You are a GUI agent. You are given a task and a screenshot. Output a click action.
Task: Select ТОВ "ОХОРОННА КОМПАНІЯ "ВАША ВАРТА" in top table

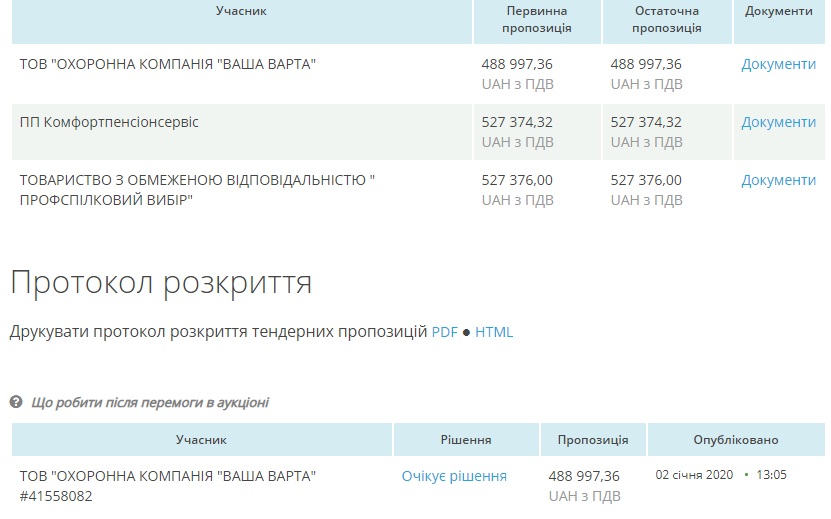coord(168,64)
